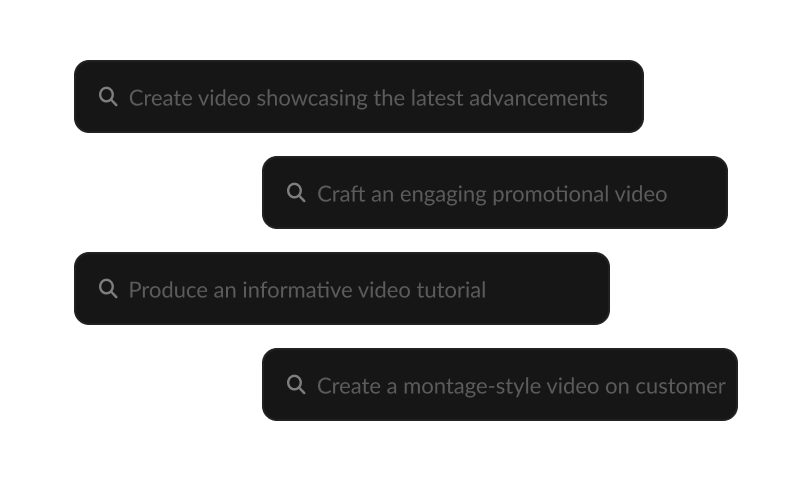This screenshot has width=810, height=480.
Task: Click into the 'Produce an informative video tutorial' field
Action: pyautogui.click(x=342, y=289)
